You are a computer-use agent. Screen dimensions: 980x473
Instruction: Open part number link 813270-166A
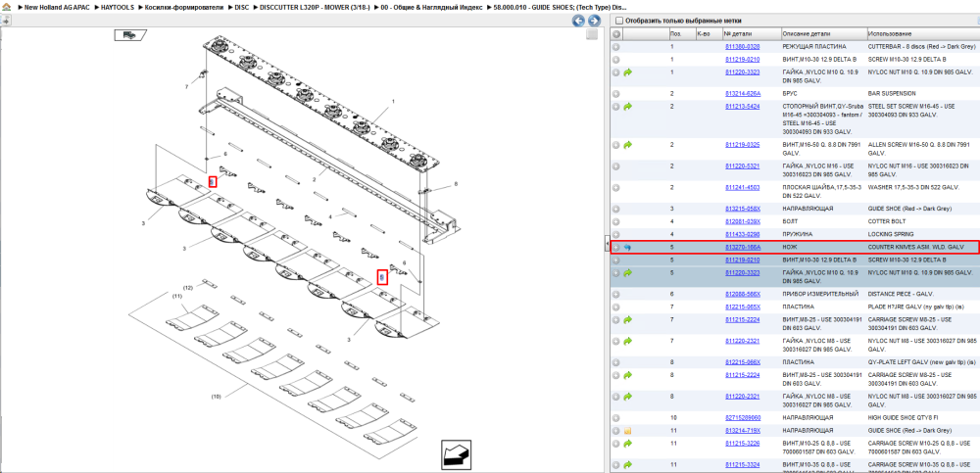[x=743, y=248]
